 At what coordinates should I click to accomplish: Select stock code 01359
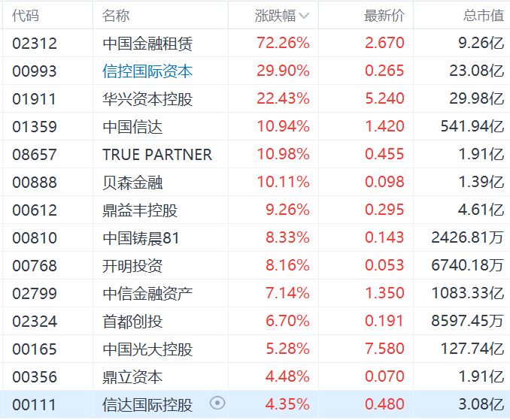coord(35,127)
